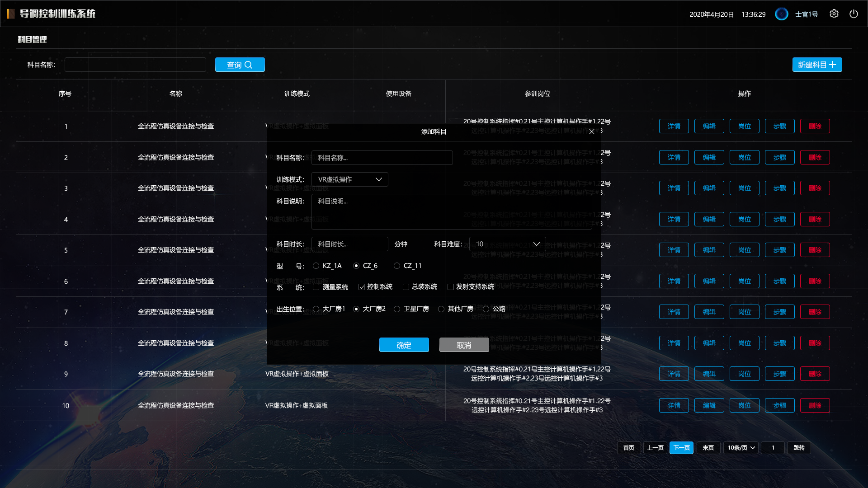Go to 下一页 in pagination
Image resolution: width=868 pixels, height=488 pixels.
681,448
